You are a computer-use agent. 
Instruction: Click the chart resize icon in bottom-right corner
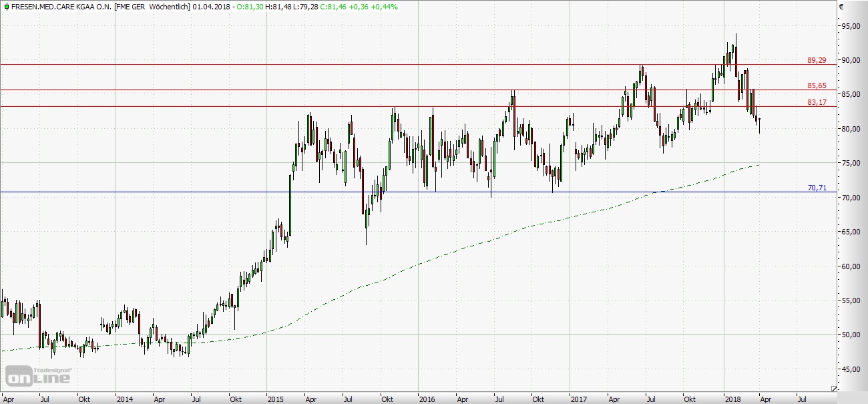point(834,388)
